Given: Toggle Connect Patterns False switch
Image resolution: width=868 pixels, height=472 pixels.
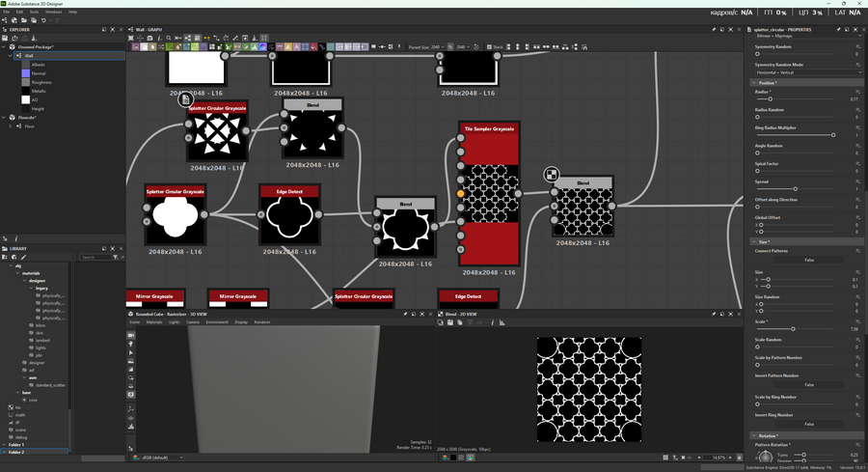Looking at the screenshot, I should coord(808,260).
